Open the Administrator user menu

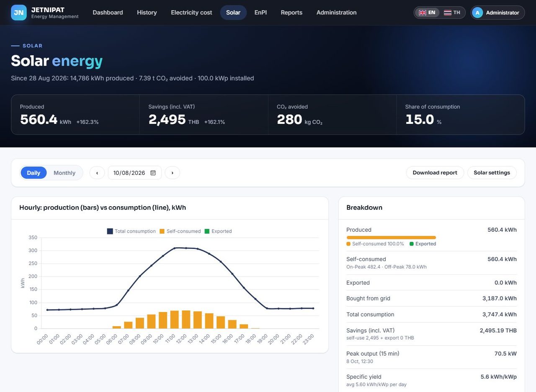tap(497, 13)
